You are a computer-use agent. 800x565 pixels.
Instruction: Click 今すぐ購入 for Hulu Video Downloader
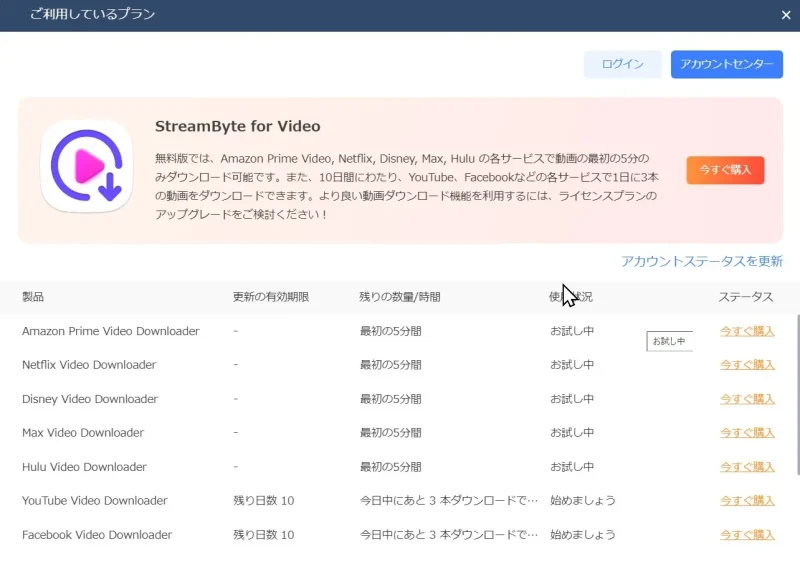[x=747, y=467]
